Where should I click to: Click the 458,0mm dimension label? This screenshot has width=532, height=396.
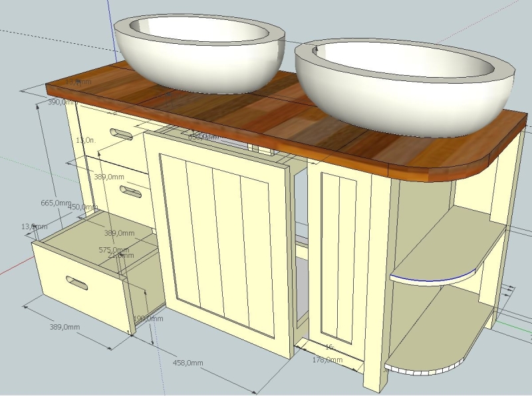pos(188,363)
